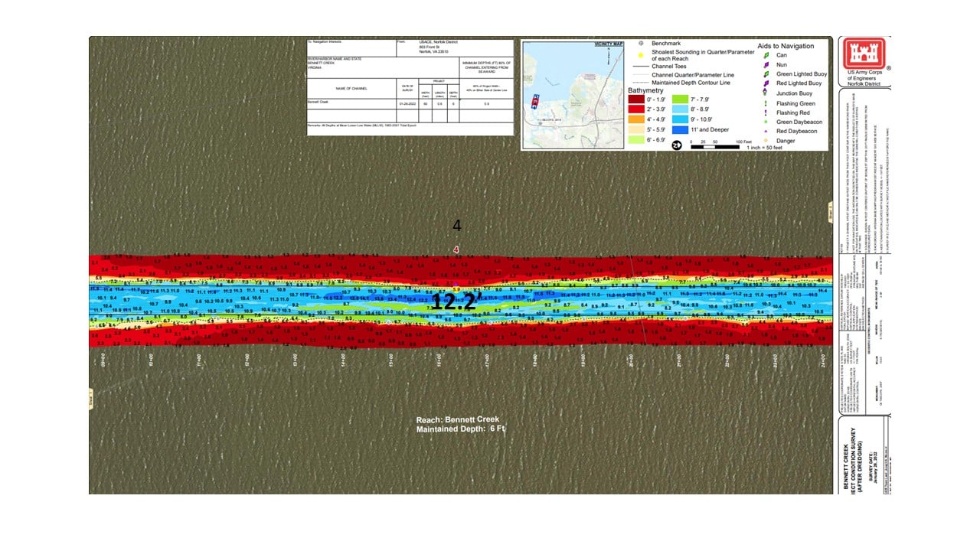Click the survey date 01-26-2022 cell
Viewport: 980px width, 551px height.
click(x=406, y=102)
